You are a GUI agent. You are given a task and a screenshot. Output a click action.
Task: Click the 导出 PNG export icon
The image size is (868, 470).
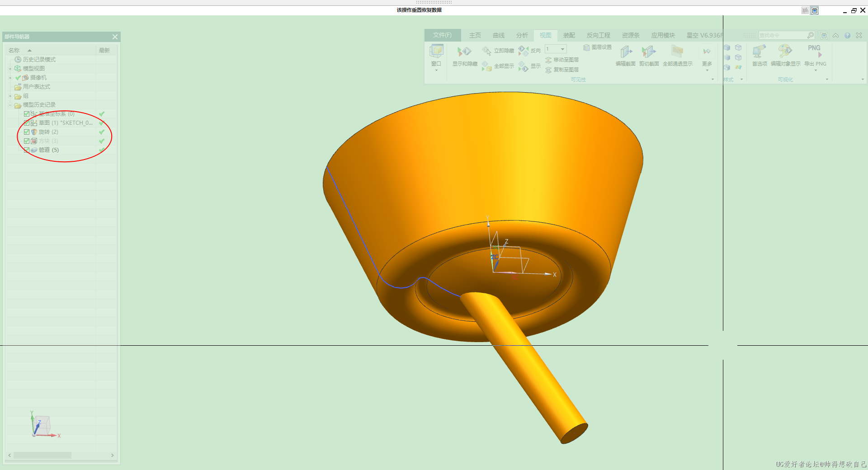[815, 51]
